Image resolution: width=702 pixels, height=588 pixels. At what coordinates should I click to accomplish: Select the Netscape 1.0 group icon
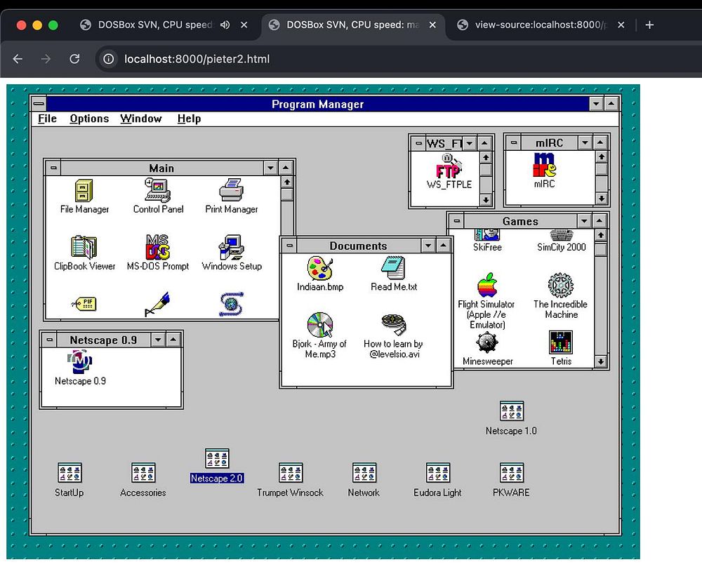coord(511,411)
